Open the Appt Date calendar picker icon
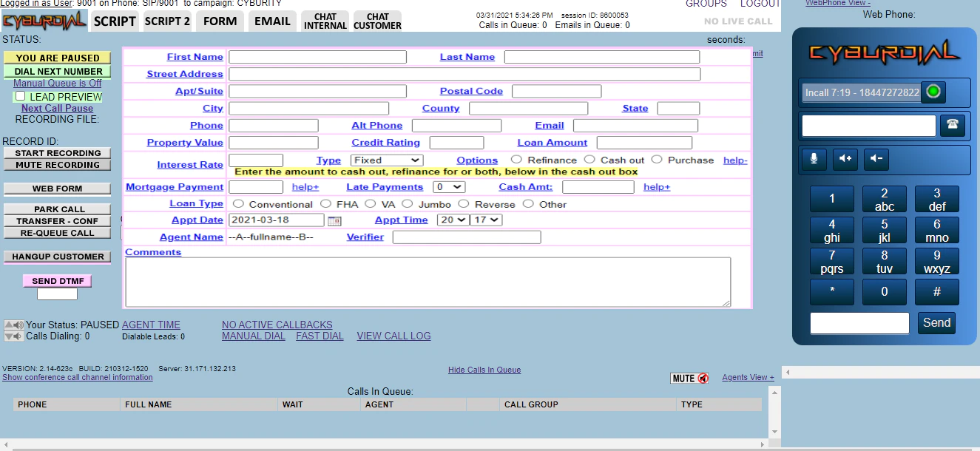 pyautogui.click(x=334, y=220)
